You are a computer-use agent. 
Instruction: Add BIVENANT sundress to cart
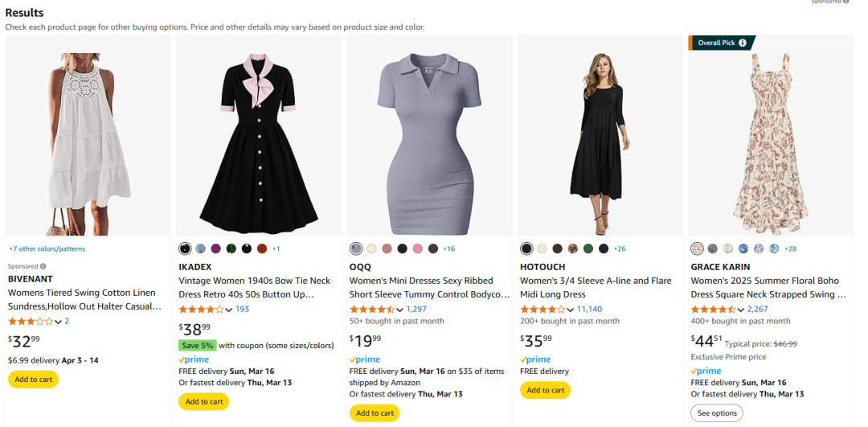[33, 380]
